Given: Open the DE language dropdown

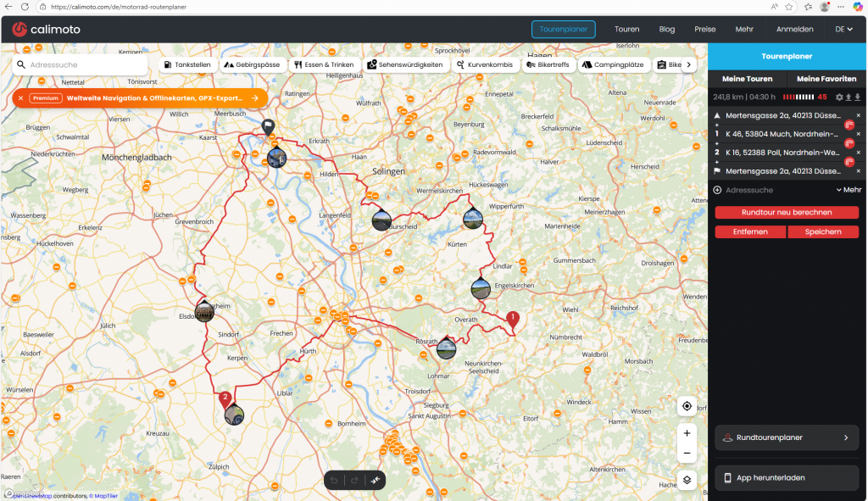Looking at the screenshot, I should click(843, 29).
